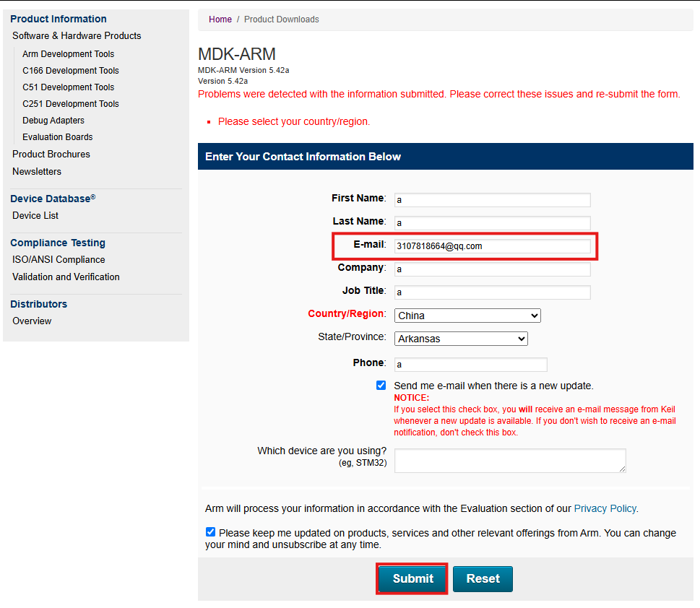700x608 pixels.
Task: Uncheck 'Send me e-mail when new update' box
Action: coord(381,386)
